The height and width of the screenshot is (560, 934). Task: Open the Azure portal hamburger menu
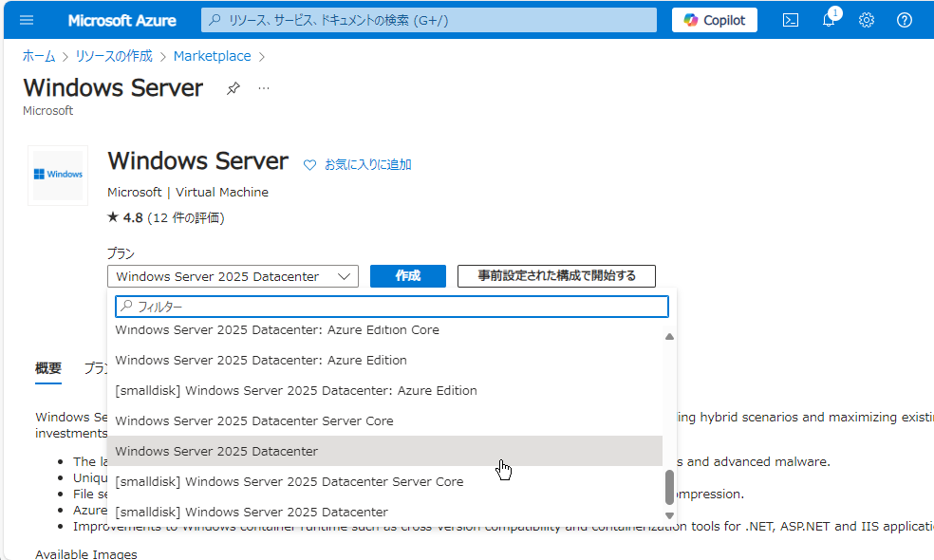(26, 19)
